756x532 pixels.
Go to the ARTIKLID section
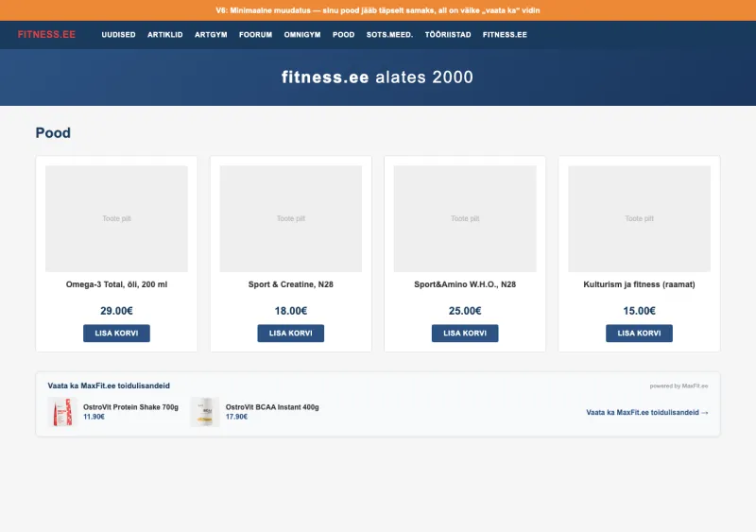tap(165, 34)
